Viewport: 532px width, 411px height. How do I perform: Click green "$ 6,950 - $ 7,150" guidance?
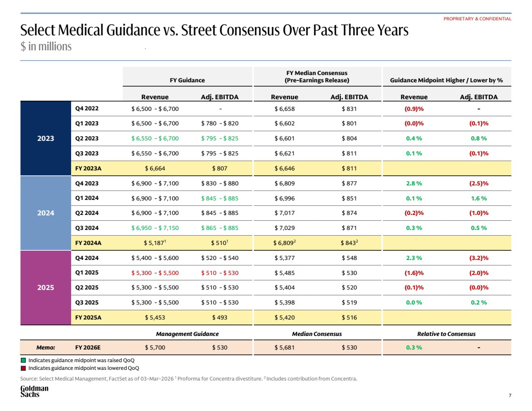155,228
